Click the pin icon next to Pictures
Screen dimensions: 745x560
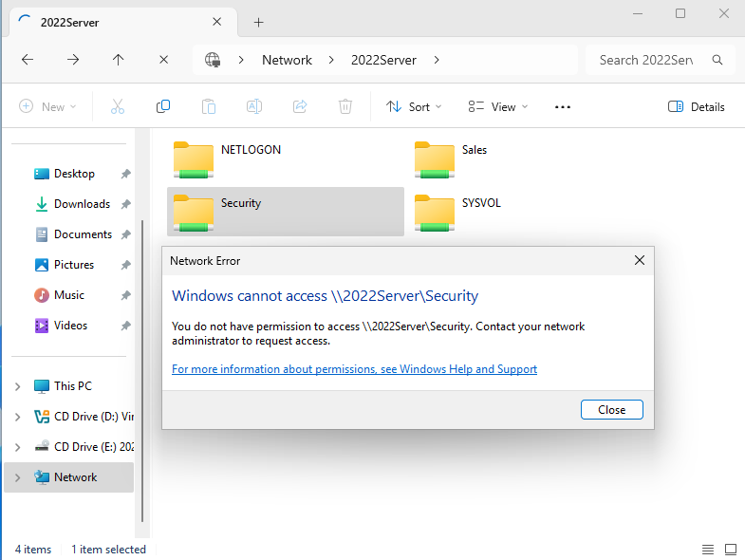125,265
